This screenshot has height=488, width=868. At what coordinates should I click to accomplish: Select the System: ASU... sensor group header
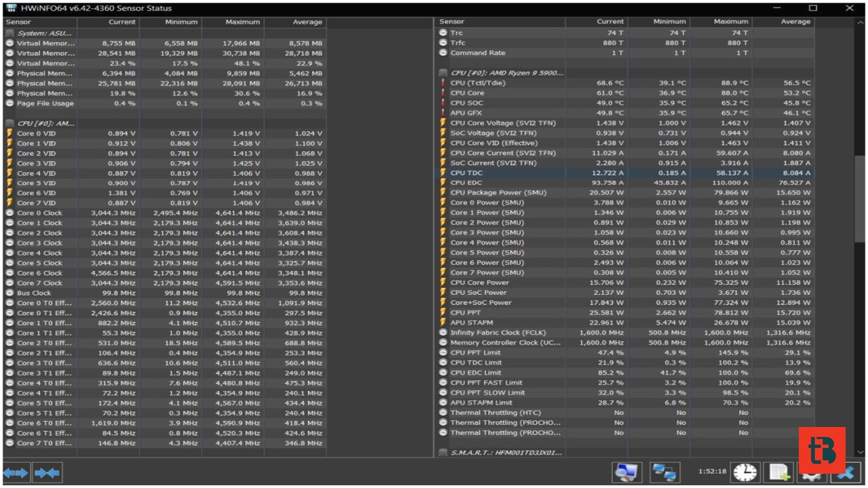pyautogui.click(x=165, y=33)
